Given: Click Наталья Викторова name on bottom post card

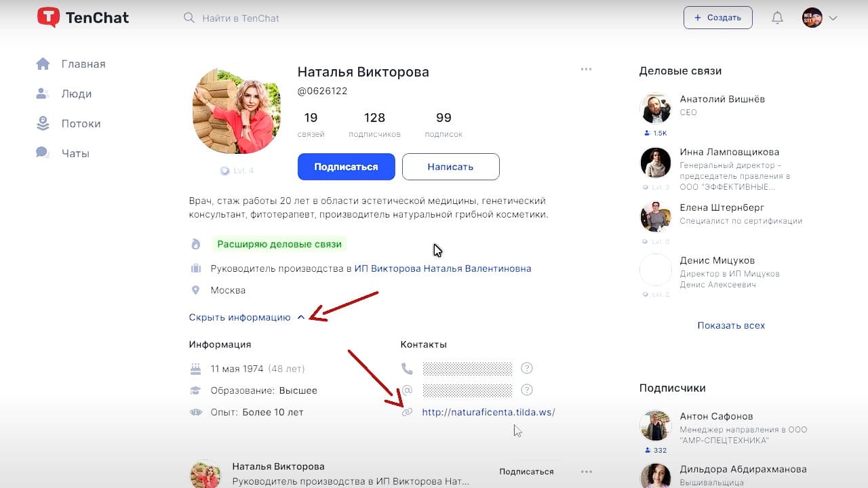Looking at the screenshot, I should (278, 466).
